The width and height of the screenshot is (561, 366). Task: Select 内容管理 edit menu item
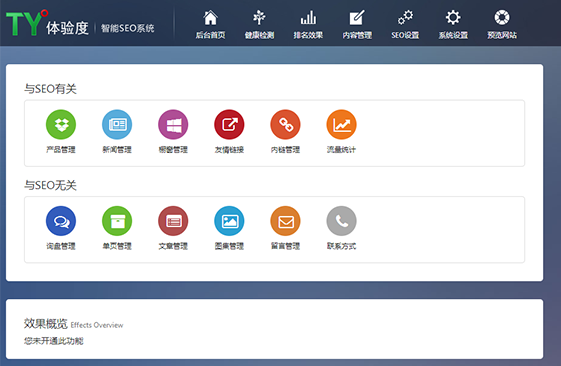(357, 24)
